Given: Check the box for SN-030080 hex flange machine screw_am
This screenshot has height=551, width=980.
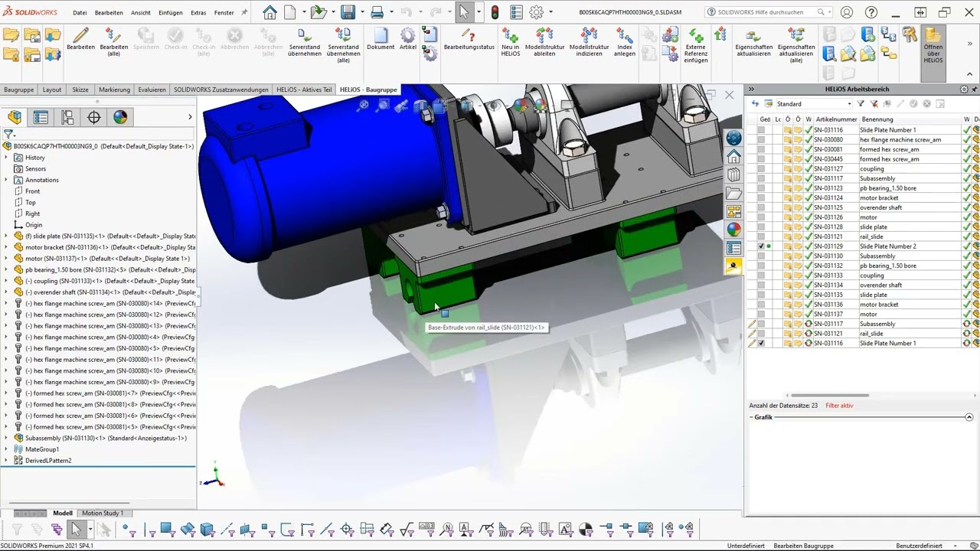Looking at the screenshot, I should click(x=761, y=139).
